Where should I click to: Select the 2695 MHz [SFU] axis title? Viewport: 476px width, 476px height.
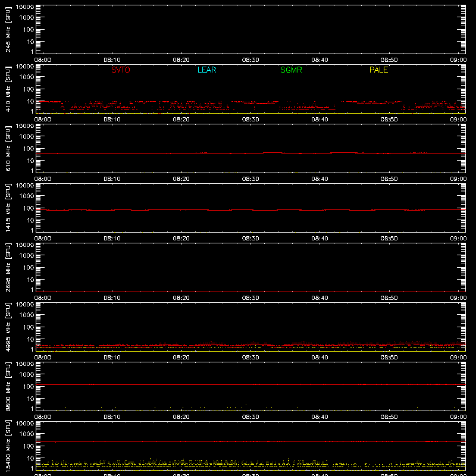click(x=8, y=268)
